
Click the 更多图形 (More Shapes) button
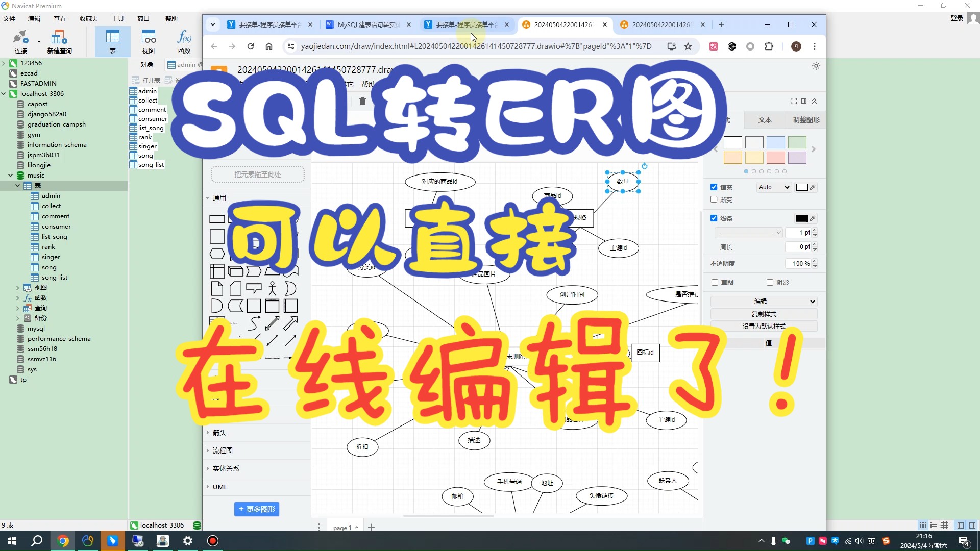pos(257,509)
